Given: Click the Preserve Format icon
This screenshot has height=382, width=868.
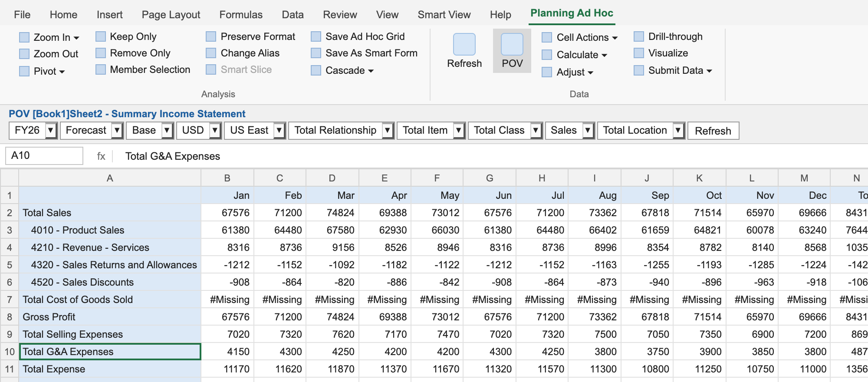Looking at the screenshot, I should 211,36.
